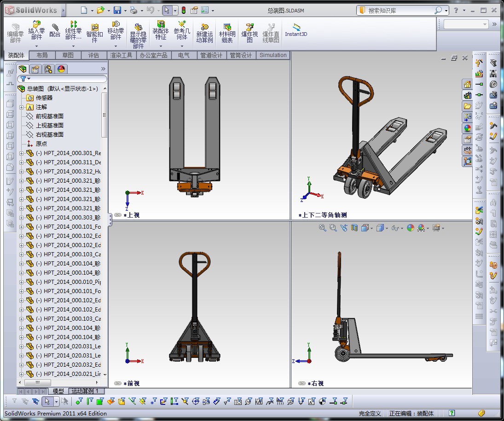Click the 运动算例 1 bottom tab
Screen dimensions: 504x421
(x=85, y=391)
